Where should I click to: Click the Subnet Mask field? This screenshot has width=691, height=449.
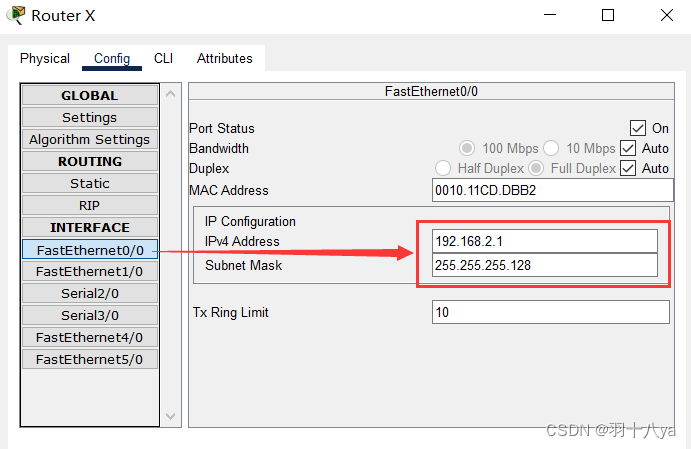pyautogui.click(x=545, y=265)
